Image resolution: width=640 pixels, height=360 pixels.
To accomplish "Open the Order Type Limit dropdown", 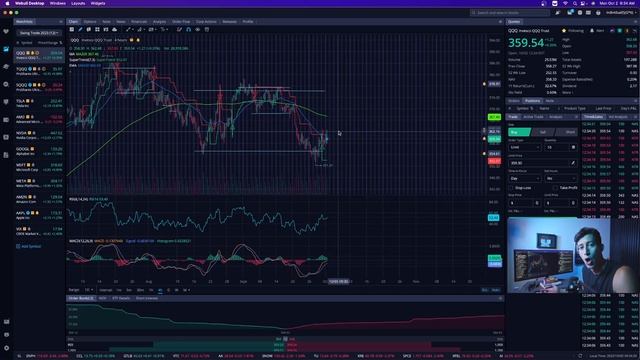I will [x=524, y=147].
